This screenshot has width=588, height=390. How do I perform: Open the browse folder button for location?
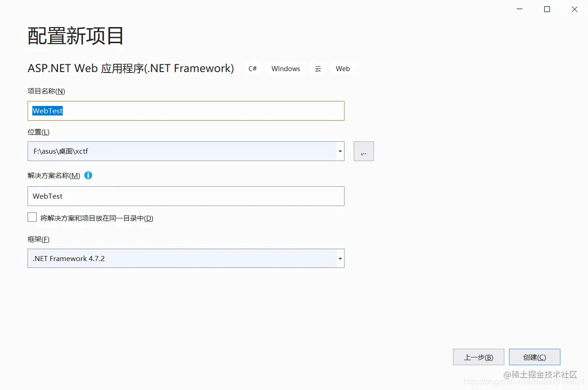click(363, 151)
